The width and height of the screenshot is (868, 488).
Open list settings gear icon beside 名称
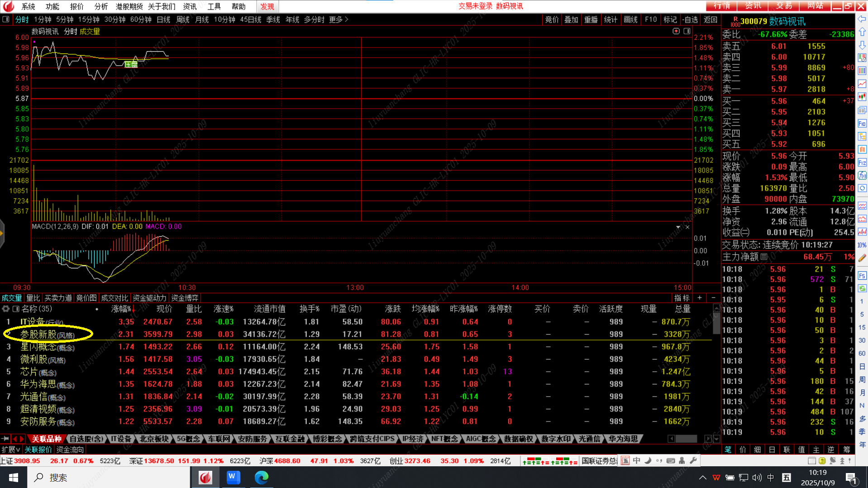pos(5,309)
